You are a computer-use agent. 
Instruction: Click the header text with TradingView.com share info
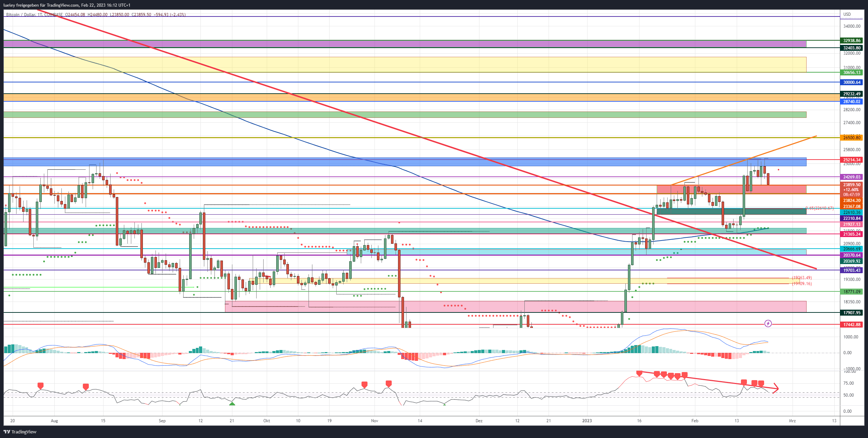pyautogui.click(x=67, y=5)
